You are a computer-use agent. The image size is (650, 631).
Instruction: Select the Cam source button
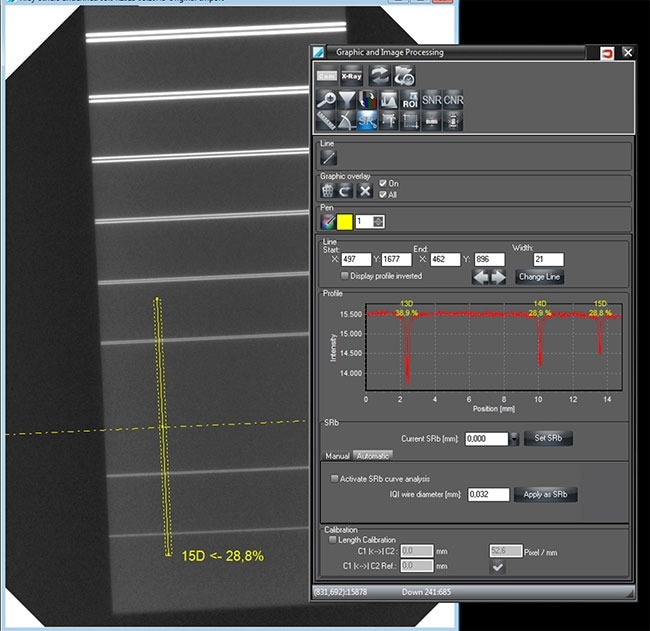click(327, 76)
